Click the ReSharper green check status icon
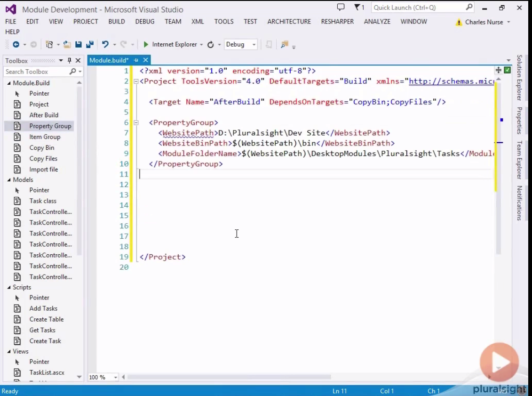 pos(507,70)
